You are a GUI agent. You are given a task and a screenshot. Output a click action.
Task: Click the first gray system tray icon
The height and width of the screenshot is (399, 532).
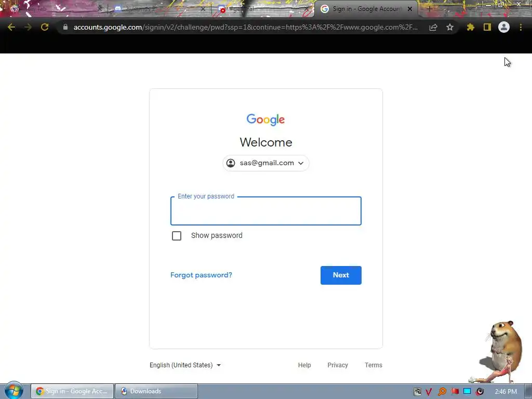(x=417, y=392)
